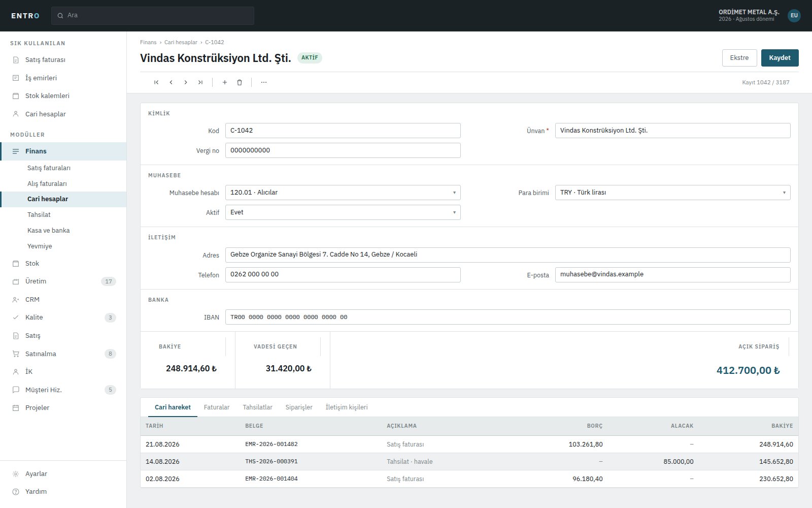Open Kasa ve banka under Finans
Screen dimensions: 812x508
[63, 231]
